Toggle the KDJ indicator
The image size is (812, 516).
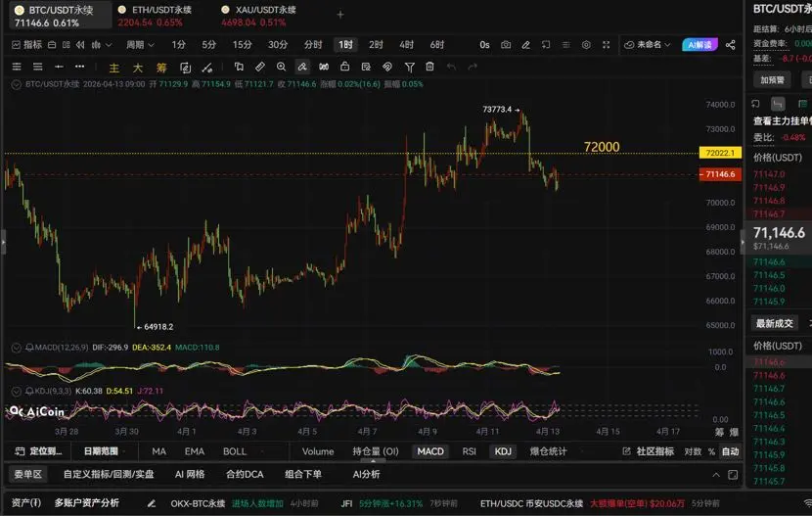pos(503,451)
